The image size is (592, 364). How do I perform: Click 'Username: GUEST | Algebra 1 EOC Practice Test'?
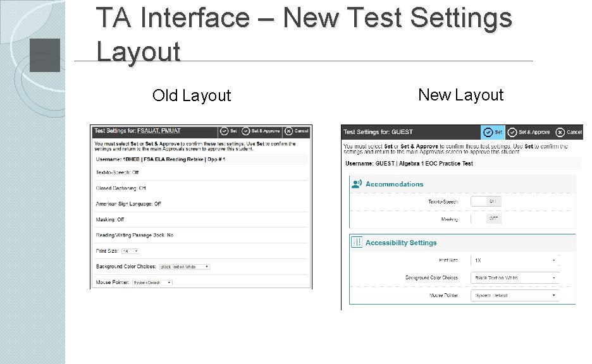(409, 163)
